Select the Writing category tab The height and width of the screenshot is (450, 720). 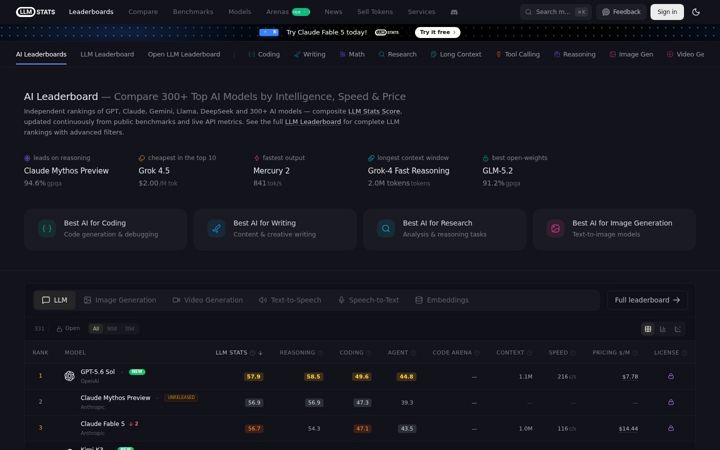pos(309,54)
